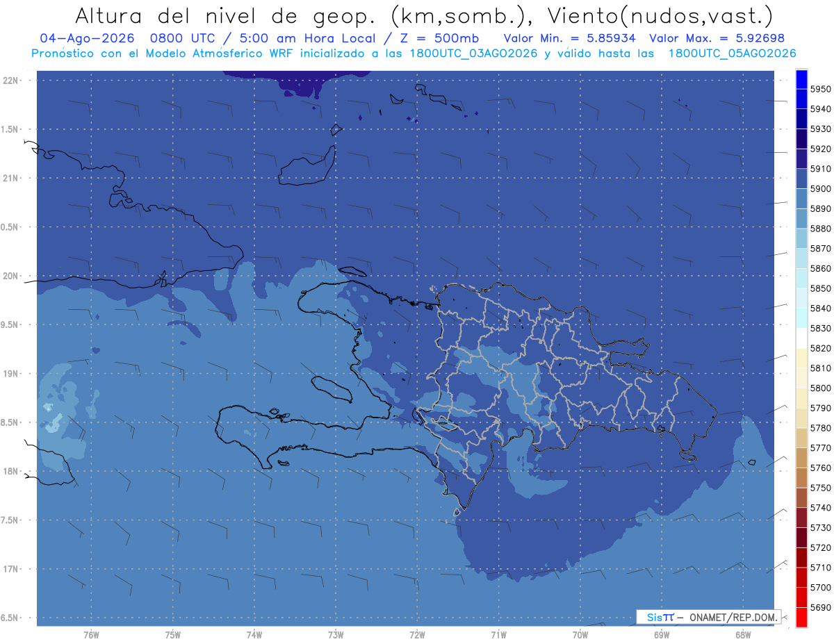
Task: Click the longitude label '69W'
Action: pos(662,635)
